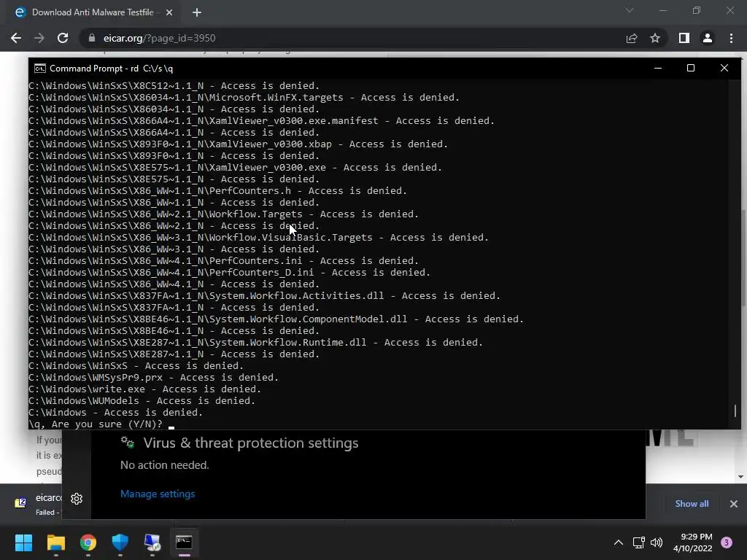Bookmark this page with the star
This screenshot has height=560, width=747.
coord(655,38)
